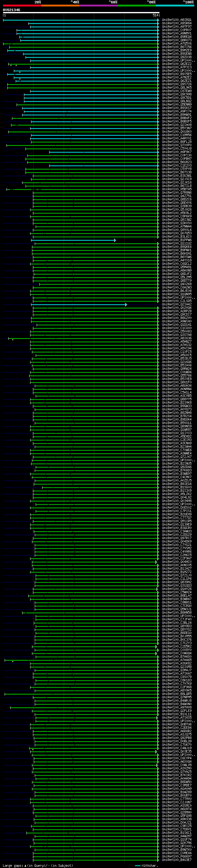This screenshot has height=868, width=197.
Task: Select hit label UniRef100_Q2JSC9
Action: tap(176, 179)
